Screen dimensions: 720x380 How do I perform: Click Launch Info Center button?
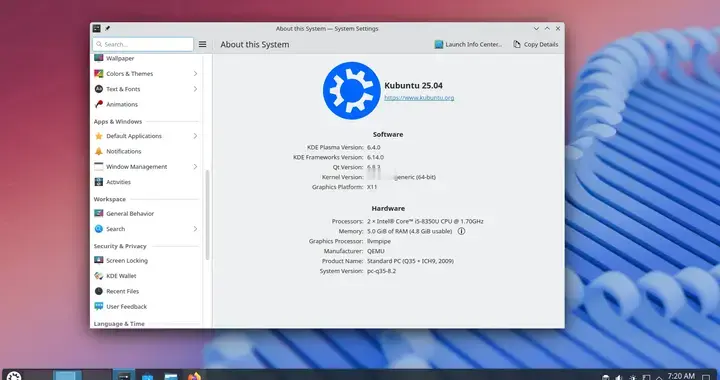(468, 45)
